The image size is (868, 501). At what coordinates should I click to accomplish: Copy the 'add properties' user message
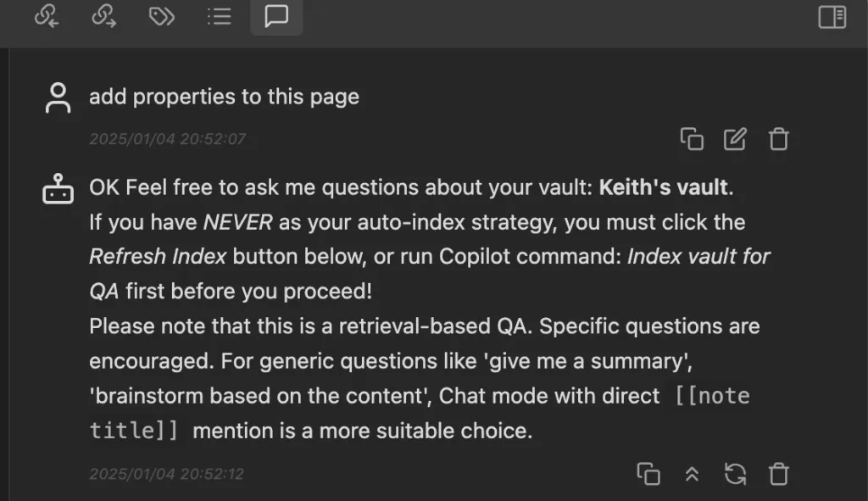click(692, 139)
